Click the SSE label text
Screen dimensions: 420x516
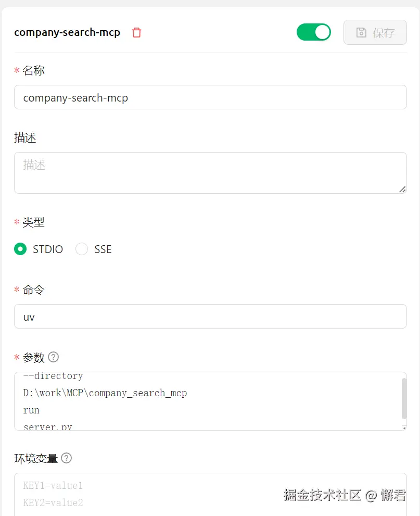tap(103, 249)
